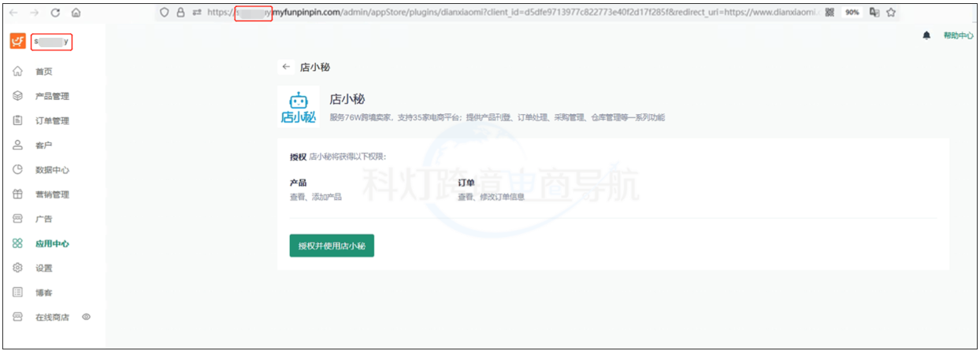Viewport: 980px width, 351px height.
Task: Click the 应用中心 four-circles icon
Action: tap(17, 243)
